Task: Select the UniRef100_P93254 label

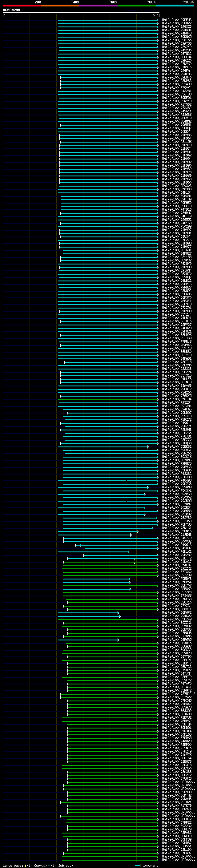Action: [x=177, y=403]
